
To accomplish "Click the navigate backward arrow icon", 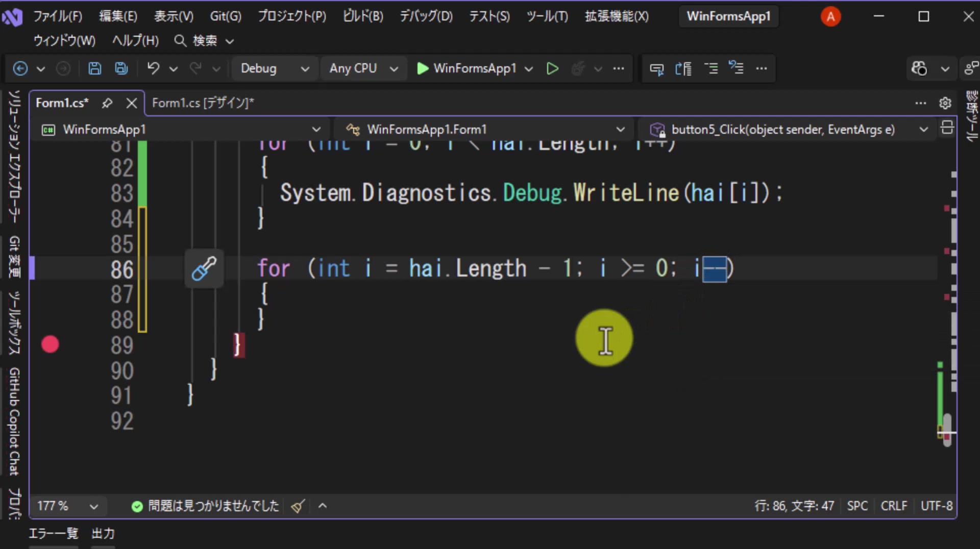I will (20, 68).
